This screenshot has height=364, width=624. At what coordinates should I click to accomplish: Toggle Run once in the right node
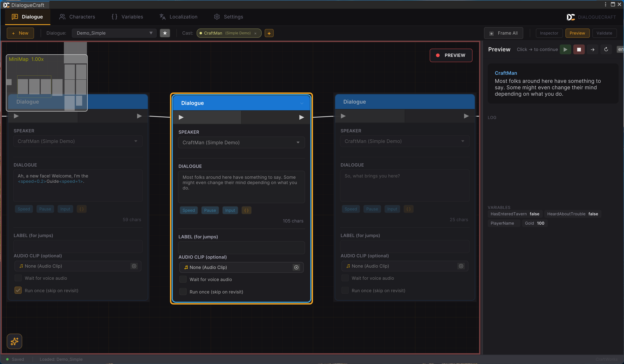coord(345,290)
